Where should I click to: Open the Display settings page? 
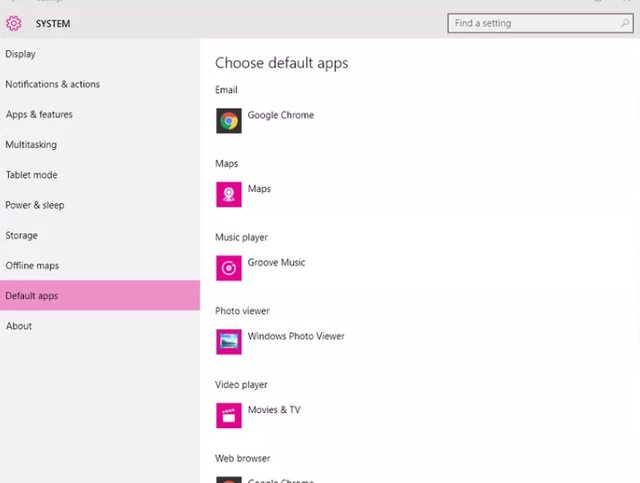[x=100, y=54]
